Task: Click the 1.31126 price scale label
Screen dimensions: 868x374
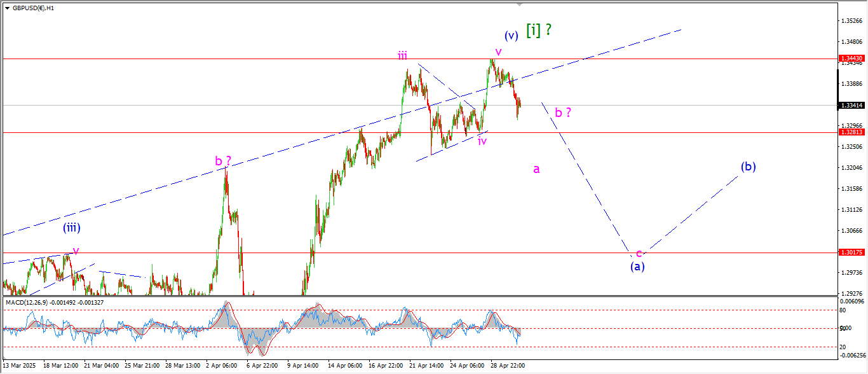Action: (x=851, y=210)
